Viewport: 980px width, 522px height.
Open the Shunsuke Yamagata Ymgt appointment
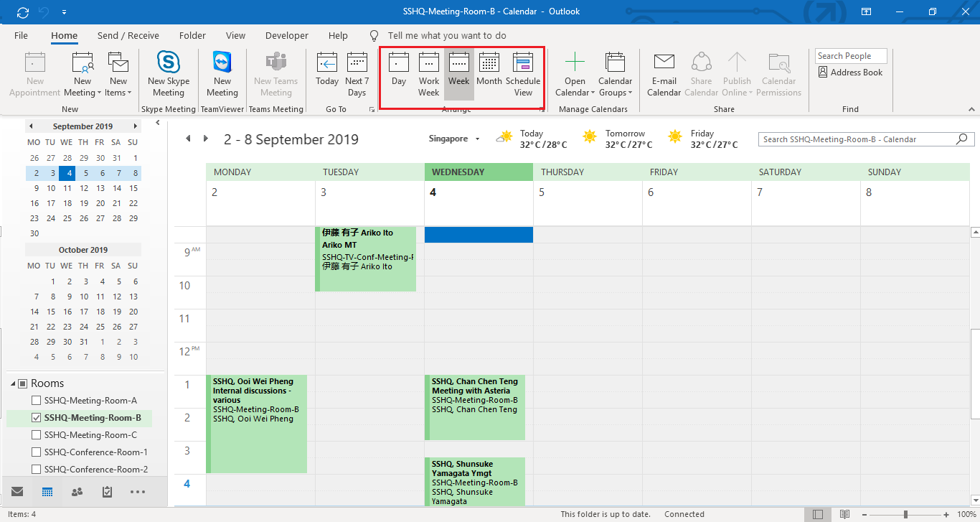(x=475, y=482)
